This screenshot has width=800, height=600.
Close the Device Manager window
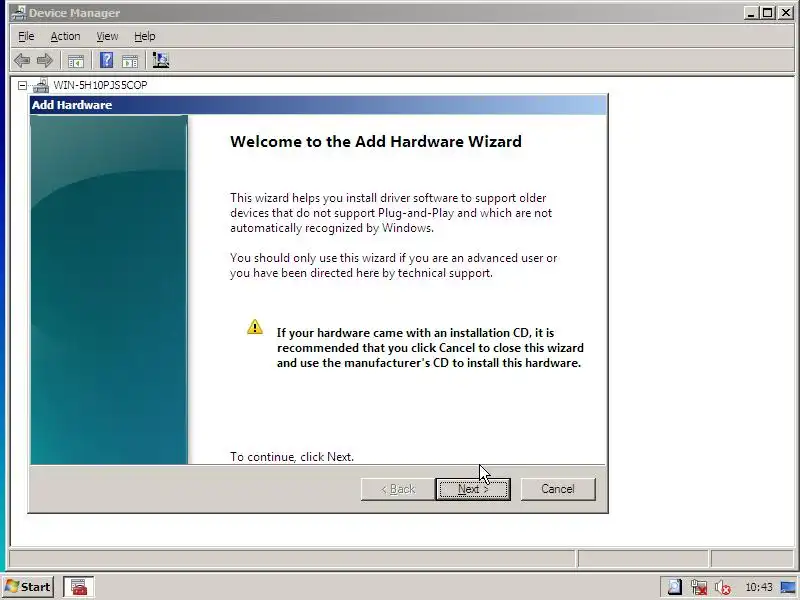(786, 13)
